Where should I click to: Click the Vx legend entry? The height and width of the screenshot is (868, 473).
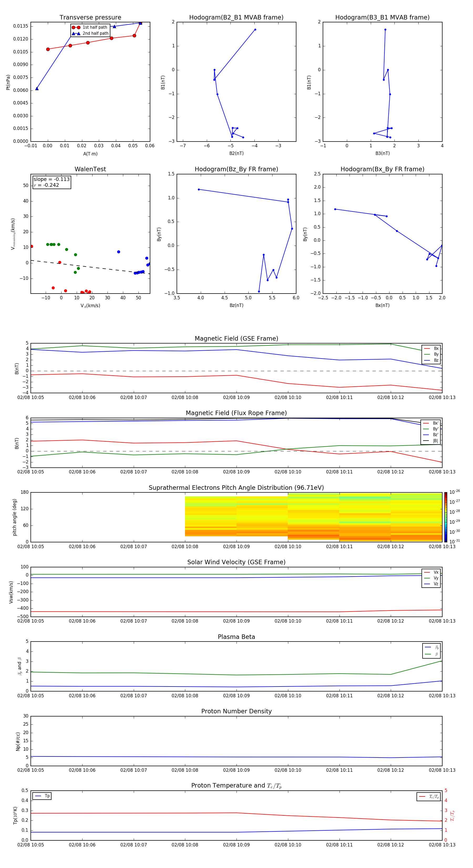(431, 572)
